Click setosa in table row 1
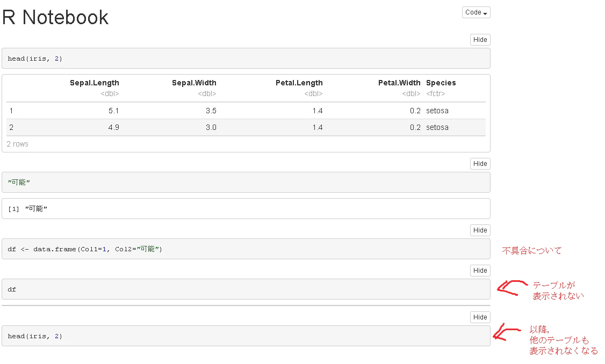Viewport: 605px width, 364px height. pos(437,111)
